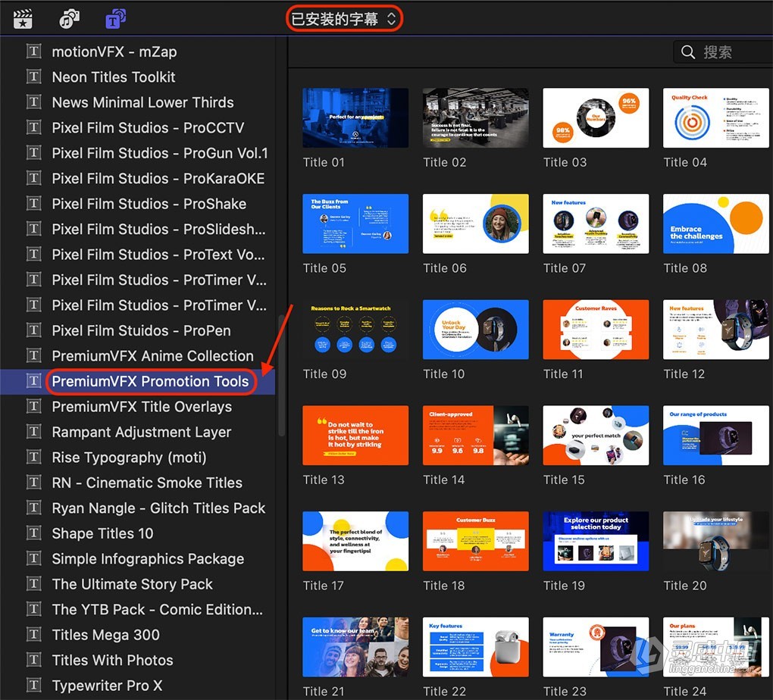The image size is (773, 700).
Task: Select Pixel Film Studios - ProCCTV category
Action: (x=148, y=128)
